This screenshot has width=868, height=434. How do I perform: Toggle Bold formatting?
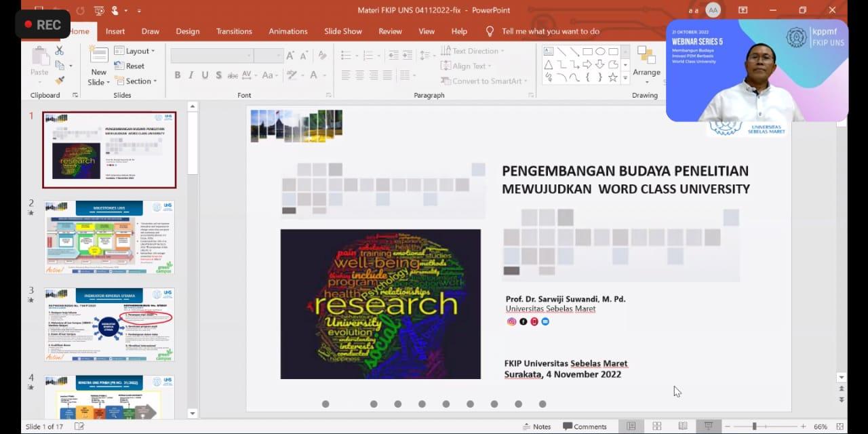point(178,75)
